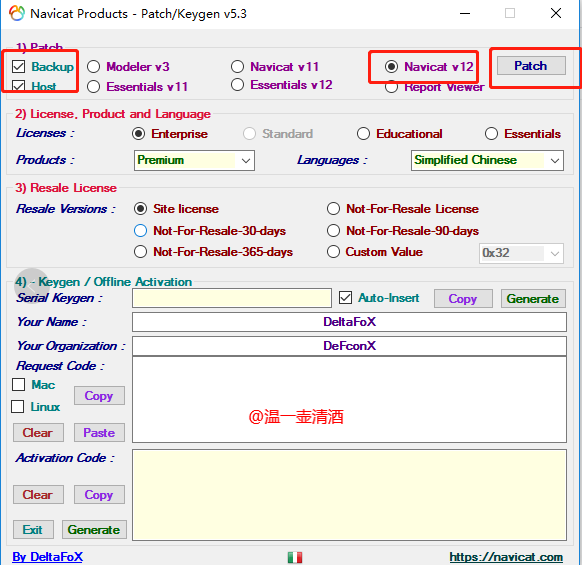Minimize the Patch/Keygen window
The width and height of the screenshot is (582, 565).
pos(465,13)
